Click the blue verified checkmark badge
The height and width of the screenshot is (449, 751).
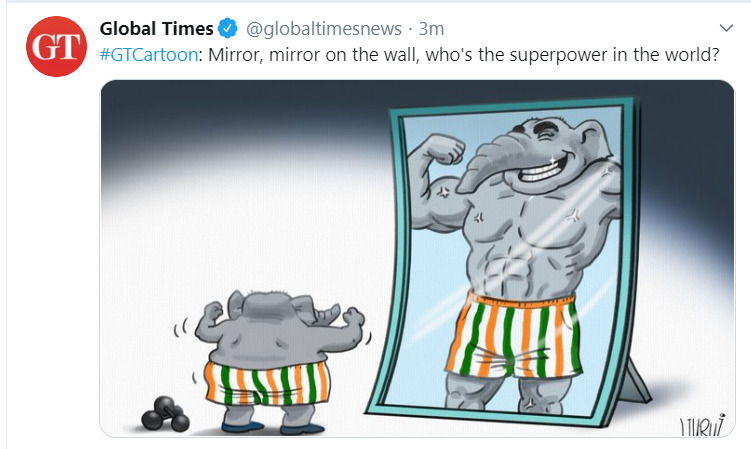pos(228,28)
